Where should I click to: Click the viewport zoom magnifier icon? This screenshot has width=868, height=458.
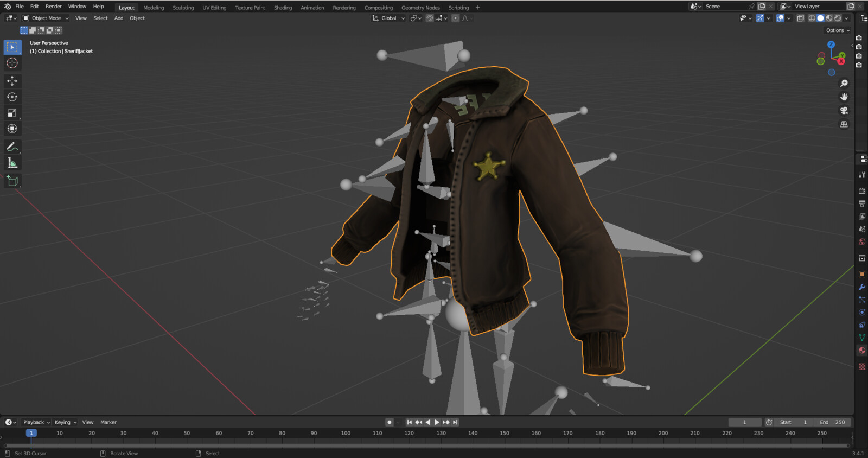(x=844, y=84)
